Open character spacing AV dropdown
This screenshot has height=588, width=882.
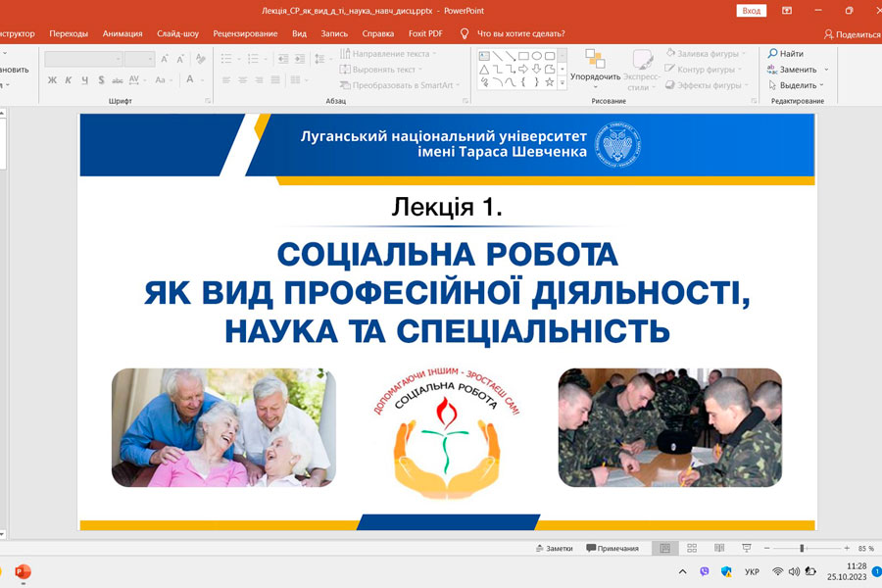[x=136, y=80]
